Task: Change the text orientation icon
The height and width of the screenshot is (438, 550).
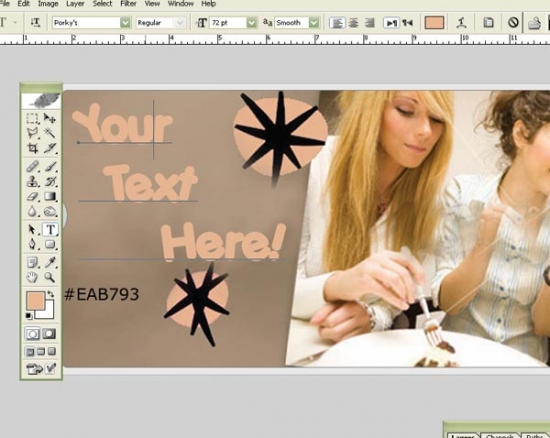Action: 35,23
